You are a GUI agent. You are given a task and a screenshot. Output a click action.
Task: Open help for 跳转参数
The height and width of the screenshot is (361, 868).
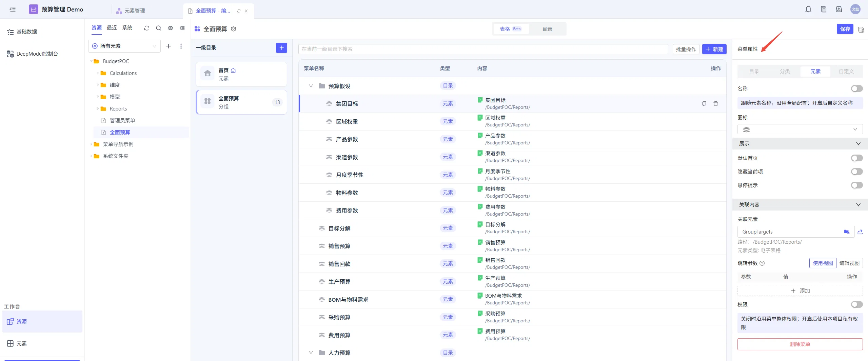click(762, 263)
